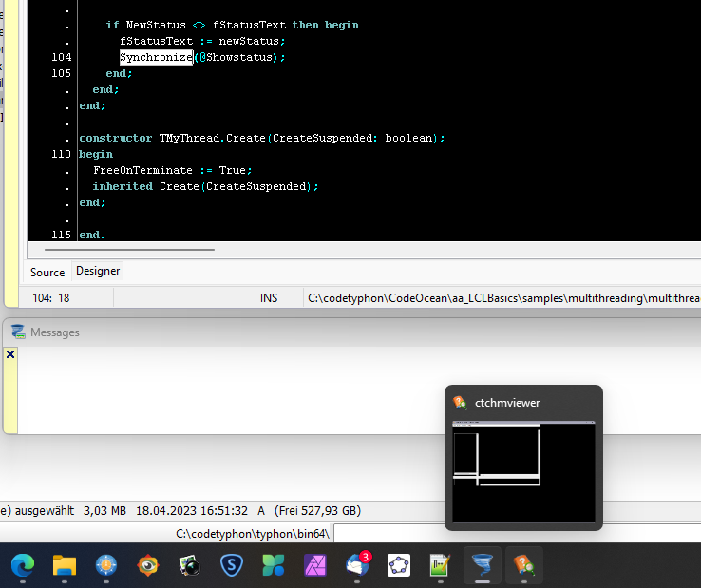Click the highlighted word Synchronize
Viewport: 701px width, 588px height.
[x=156, y=57]
